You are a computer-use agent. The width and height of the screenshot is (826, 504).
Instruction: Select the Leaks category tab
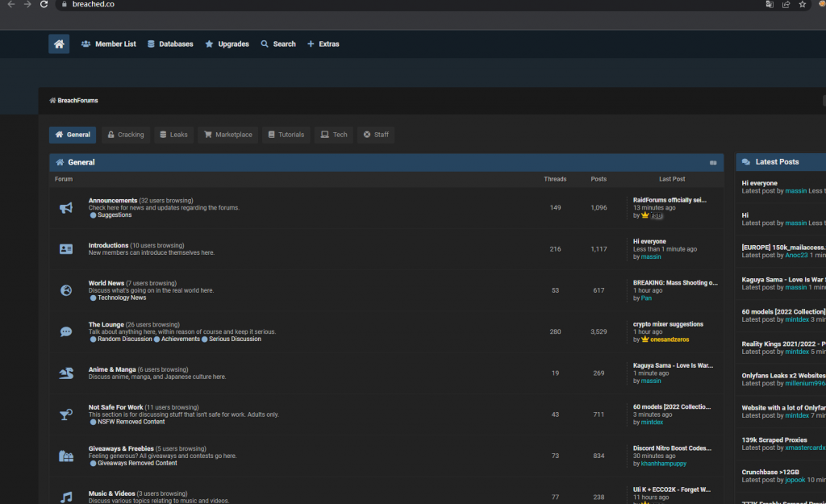(x=173, y=135)
